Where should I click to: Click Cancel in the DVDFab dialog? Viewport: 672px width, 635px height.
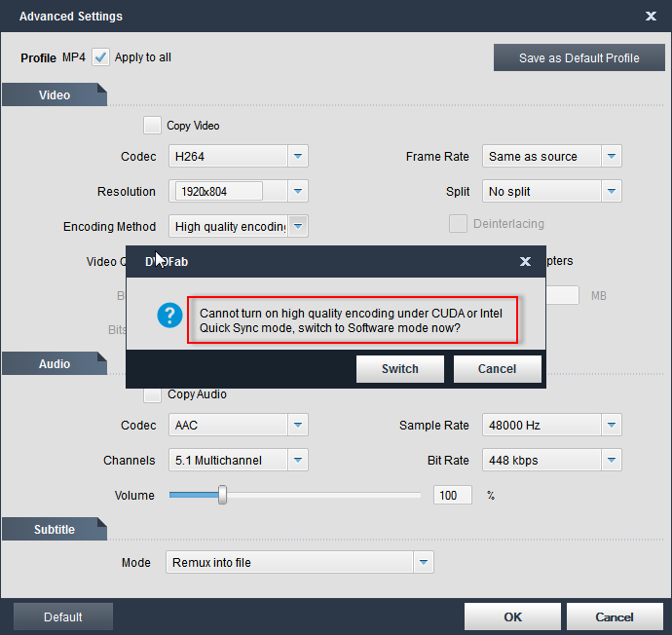(x=497, y=368)
